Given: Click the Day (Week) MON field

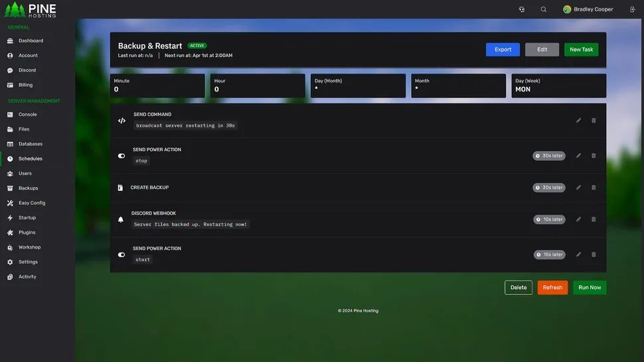Looking at the screenshot, I should (558, 86).
